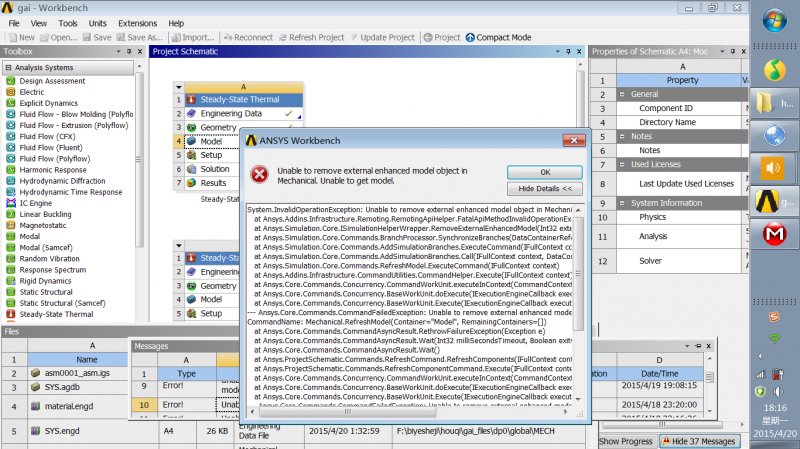800x449 pixels.
Task: Click Hide Details << button
Action: (x=545, y=189)
